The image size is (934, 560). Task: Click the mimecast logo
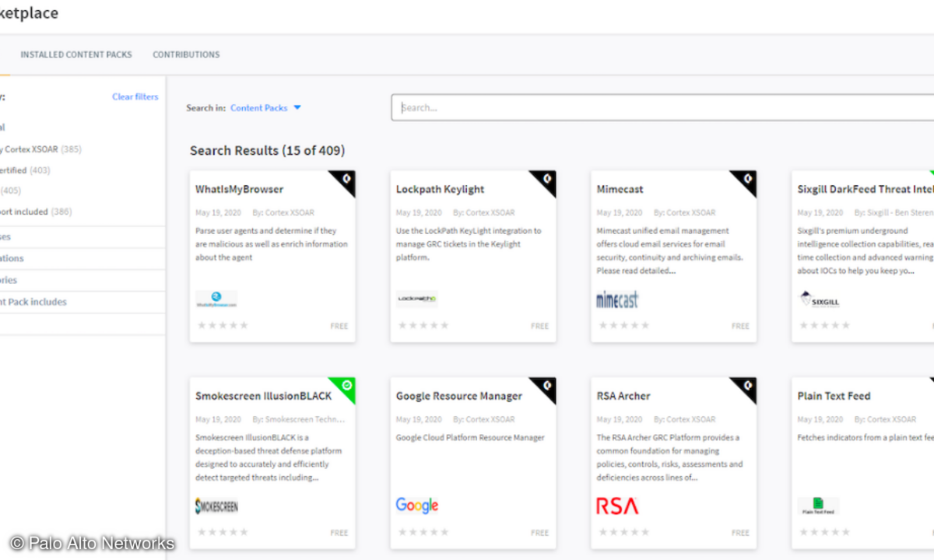pos(617,299)
